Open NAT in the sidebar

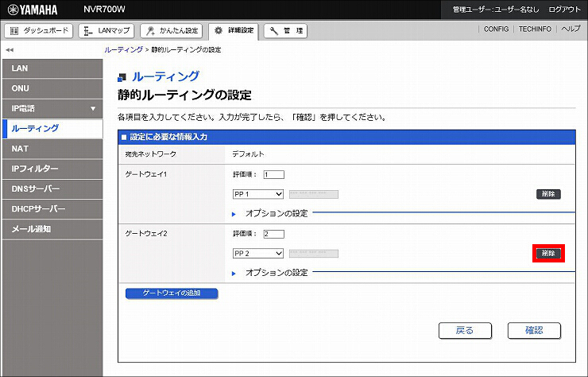[52, 149]
